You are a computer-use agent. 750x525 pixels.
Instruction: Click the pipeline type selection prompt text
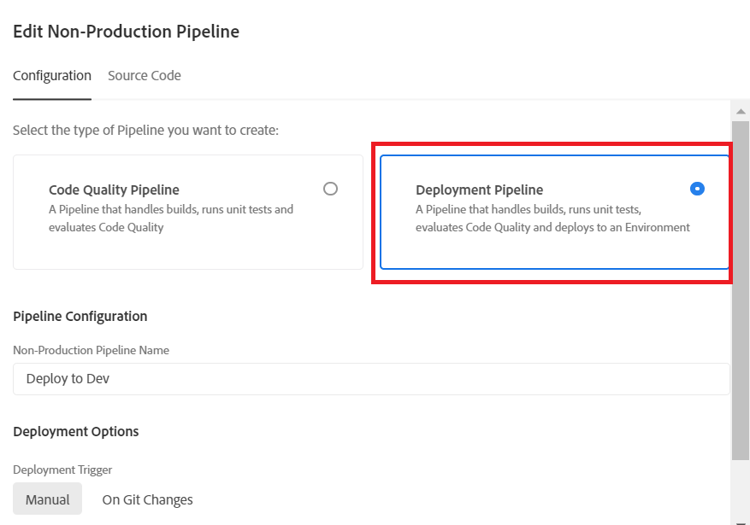coord(145,130)
